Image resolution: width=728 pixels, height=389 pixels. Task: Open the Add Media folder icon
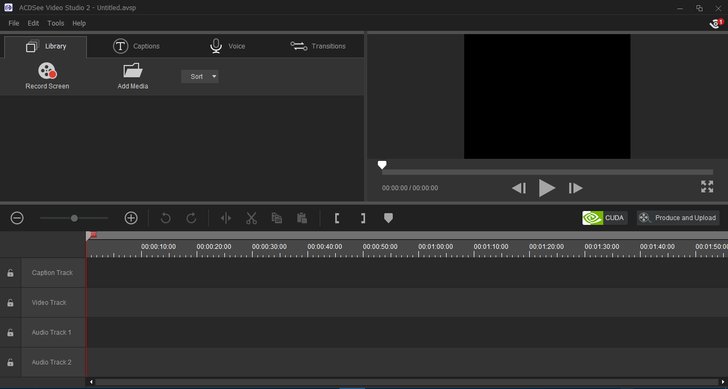click(x=133, y=71)
